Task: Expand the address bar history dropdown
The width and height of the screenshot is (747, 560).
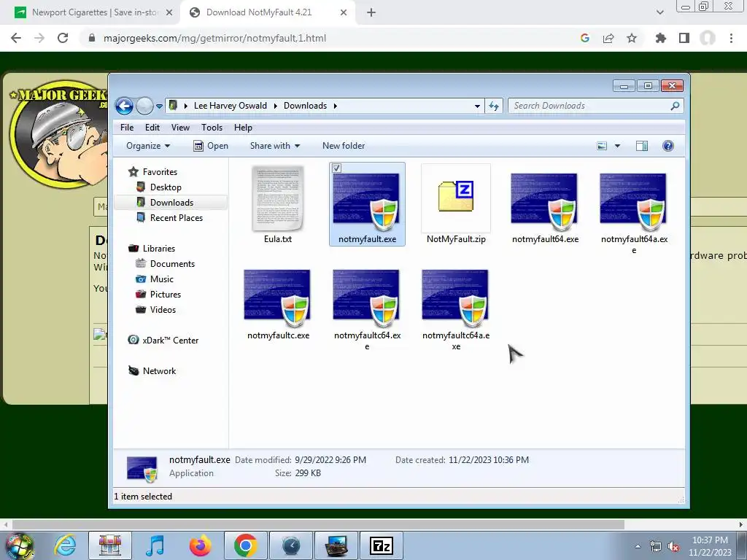Action: [477, 106]
